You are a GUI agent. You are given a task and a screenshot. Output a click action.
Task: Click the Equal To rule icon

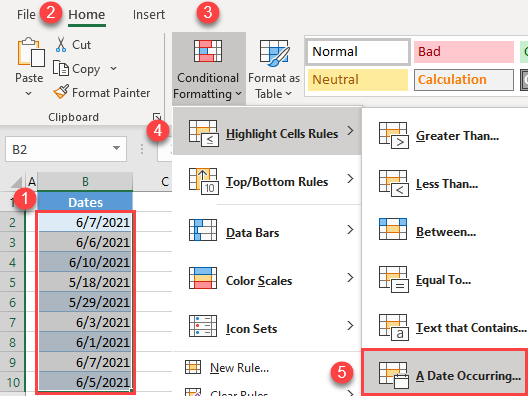[394, 279]
